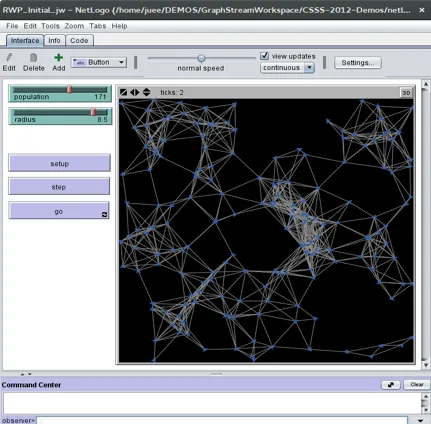Viewport: 431px width, 424px height.
Task: Click the vertical arrows icon in view header
Action: (x=146, y=92)
